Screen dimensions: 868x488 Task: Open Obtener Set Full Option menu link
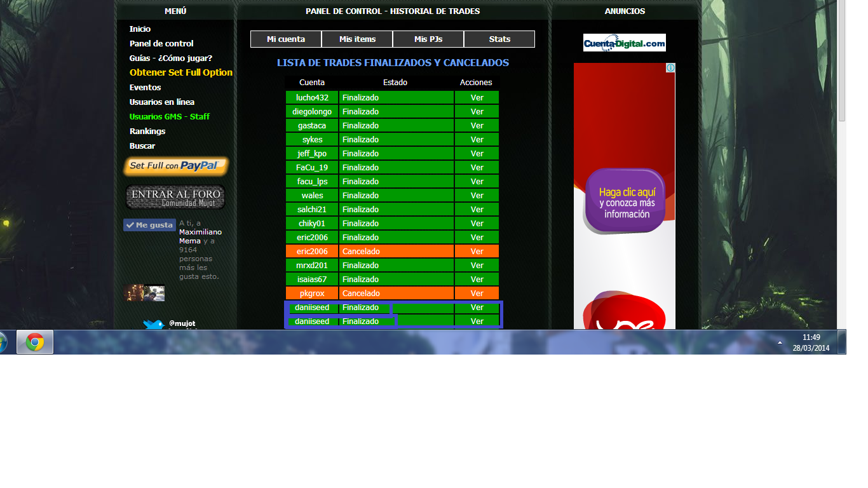point(181,72)
